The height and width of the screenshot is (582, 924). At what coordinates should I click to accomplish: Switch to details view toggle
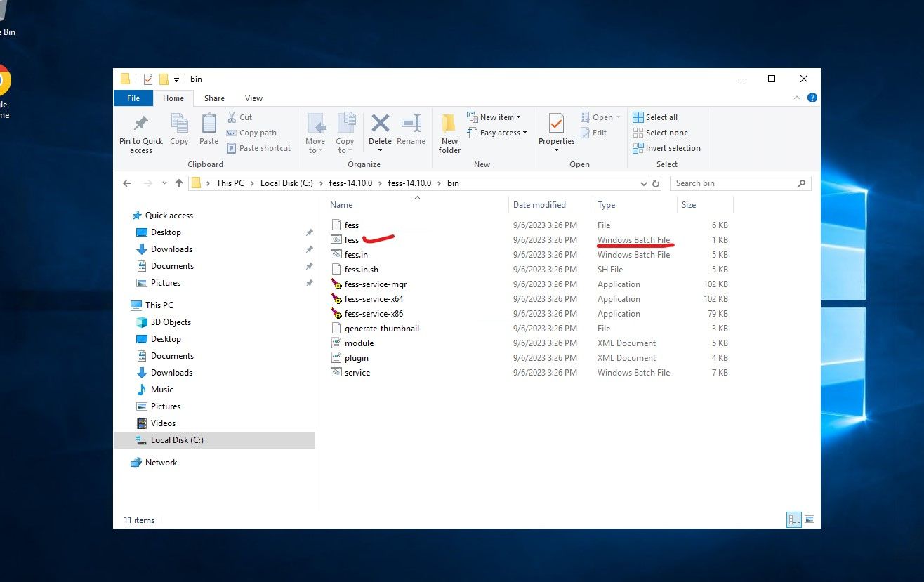(x=795, y=520)
